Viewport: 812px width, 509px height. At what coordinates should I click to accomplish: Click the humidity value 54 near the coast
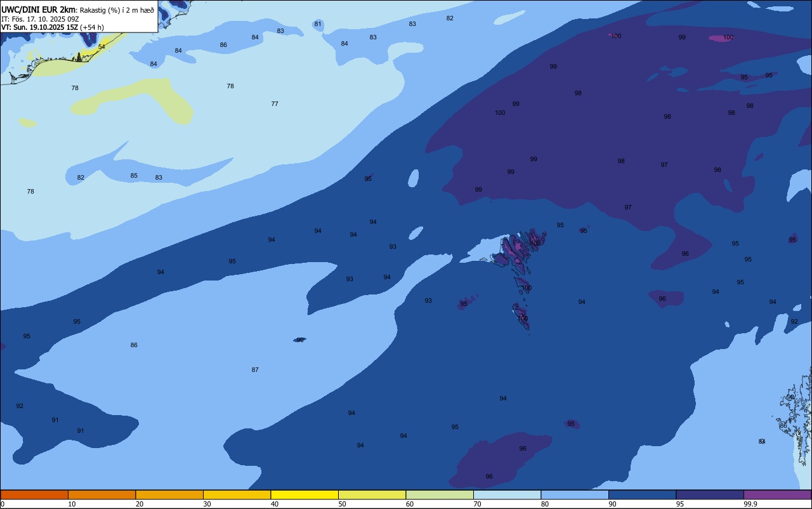101,47
